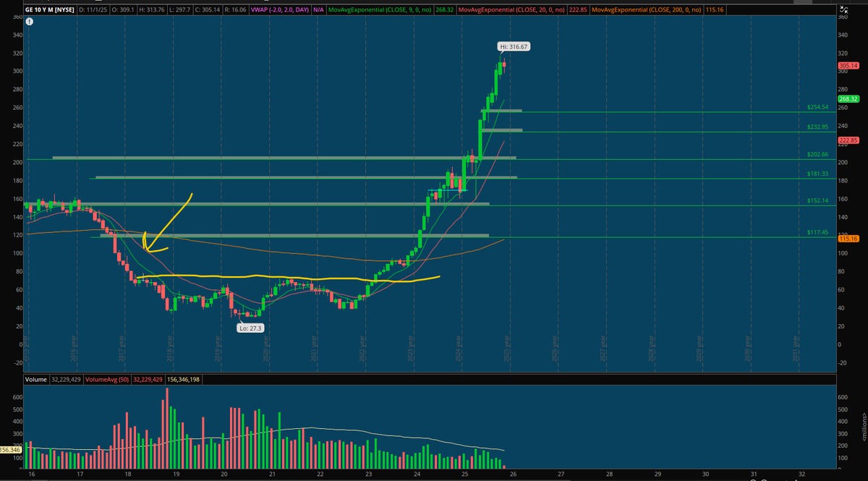Select the $152.14 price level line label
The height and width of the screenshot is (481, 868).
817,200
